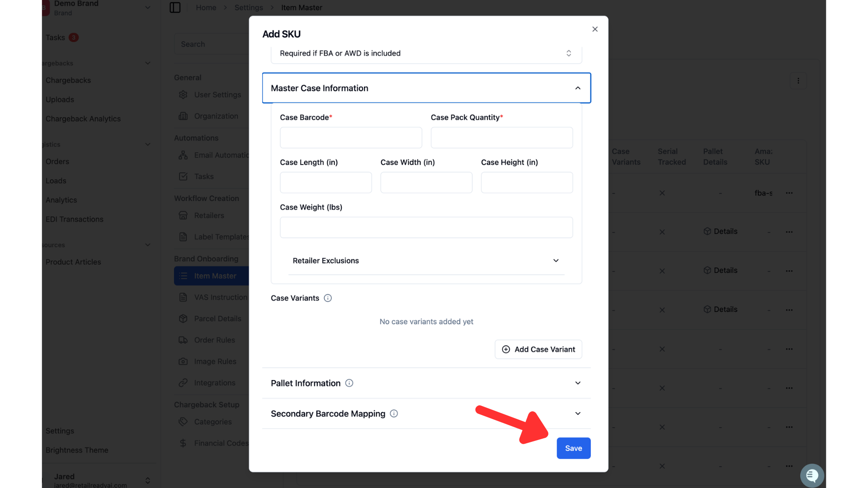Image resolution: width=868 pixels, height=488 pixels.
Task: Expand the Retailer Exclusions section
Action: pos(426,261)
